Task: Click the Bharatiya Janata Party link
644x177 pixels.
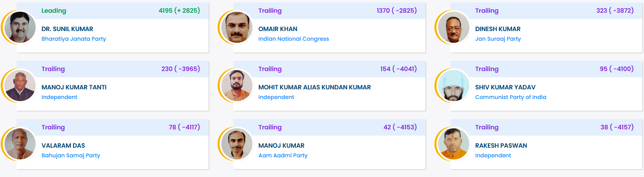Action: coord(74,39)
